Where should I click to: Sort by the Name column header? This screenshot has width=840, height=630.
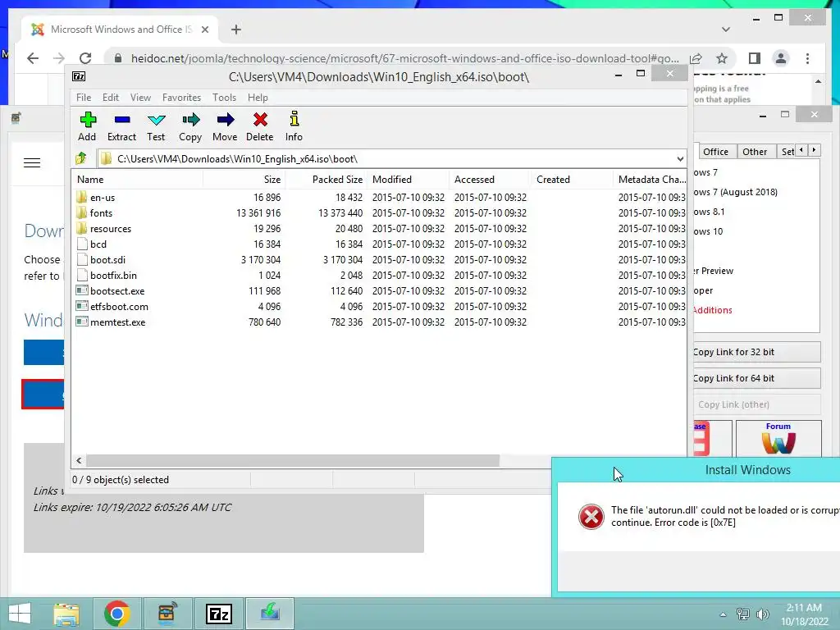tap(137, 180)
